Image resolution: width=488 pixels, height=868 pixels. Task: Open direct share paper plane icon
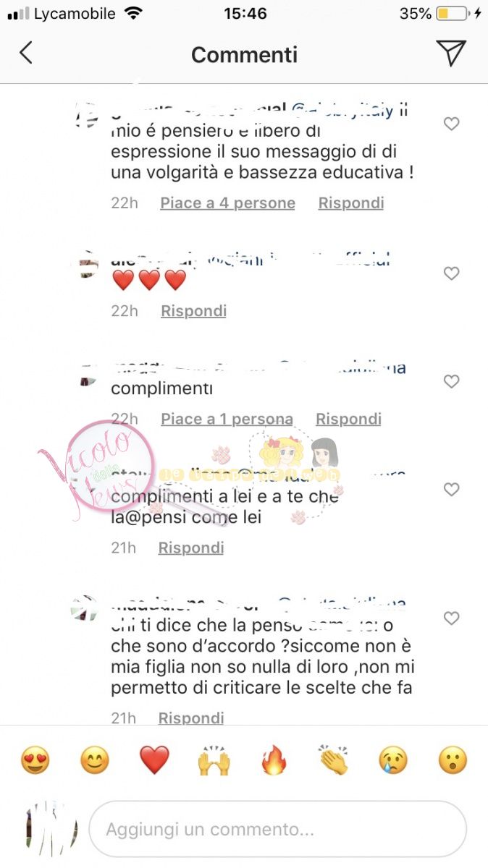451,53
